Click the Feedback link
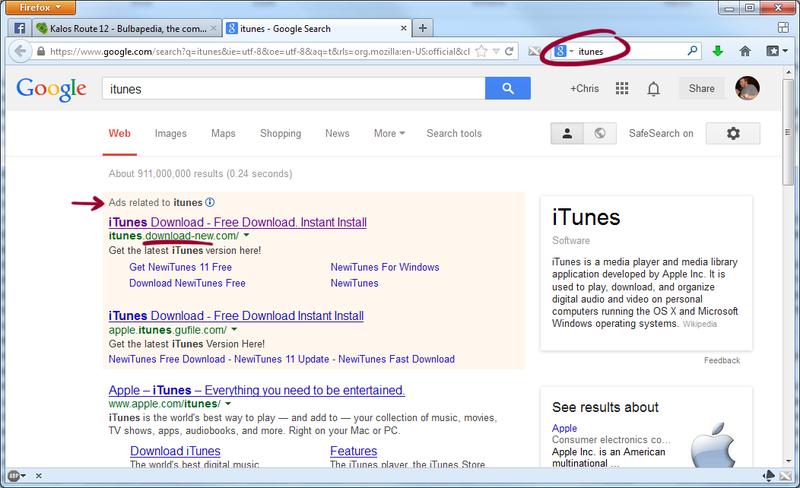This screenshot has height=488, width=800. (722, 360)
